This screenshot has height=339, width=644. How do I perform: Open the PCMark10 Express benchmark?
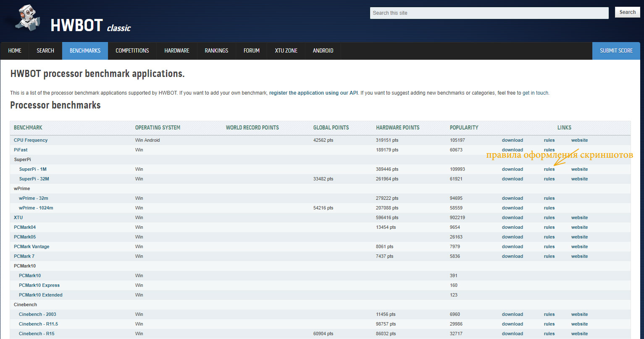[x=39, y=285]
